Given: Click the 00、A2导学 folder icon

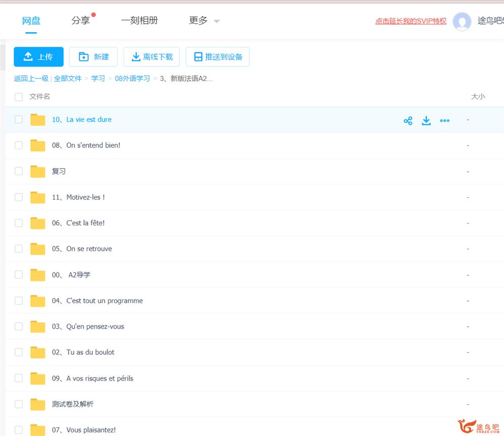Looking at the screenshot, I should [x=38, y=275].
